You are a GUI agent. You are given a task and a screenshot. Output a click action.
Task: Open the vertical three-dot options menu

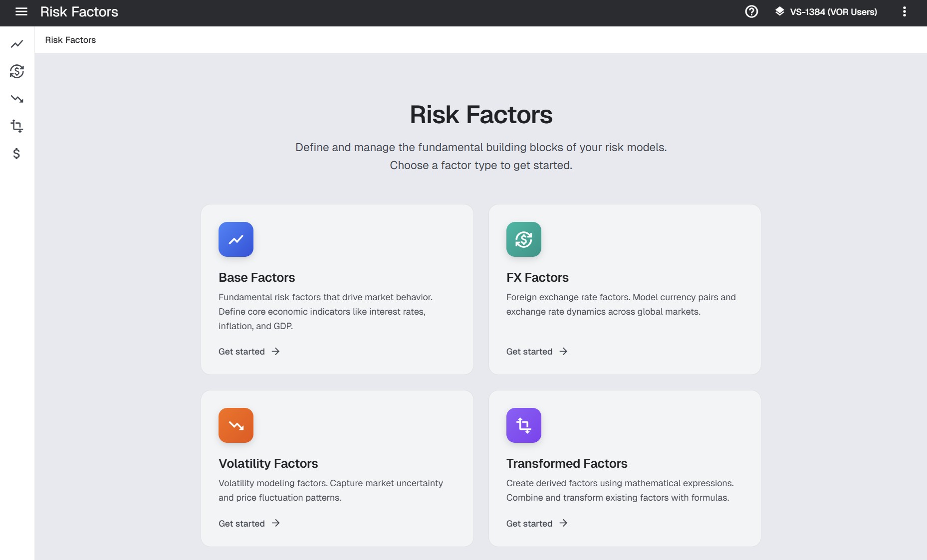904,12
